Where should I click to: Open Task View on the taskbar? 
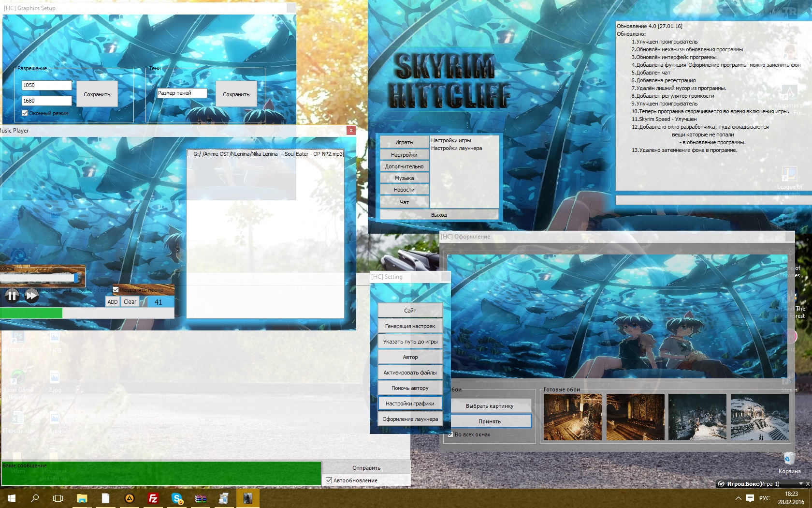(58, 498)
